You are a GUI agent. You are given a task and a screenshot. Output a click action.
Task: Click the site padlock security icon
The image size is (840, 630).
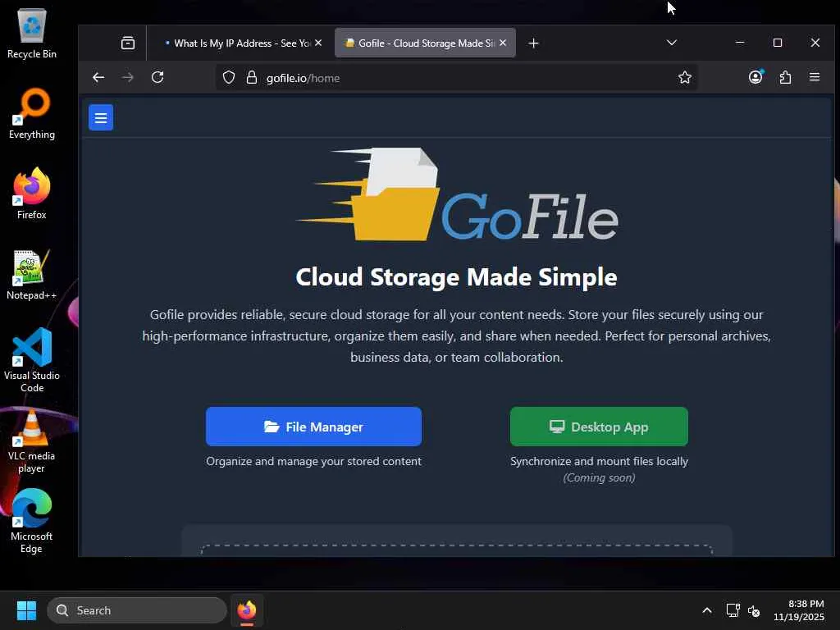click(251, 78)
